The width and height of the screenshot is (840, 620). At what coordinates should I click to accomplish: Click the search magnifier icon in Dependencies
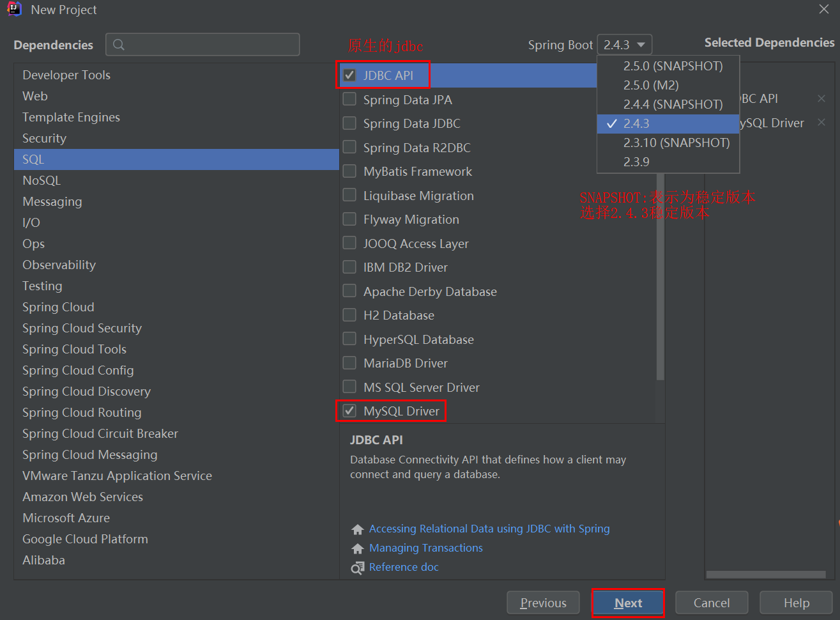click(119, 45)
